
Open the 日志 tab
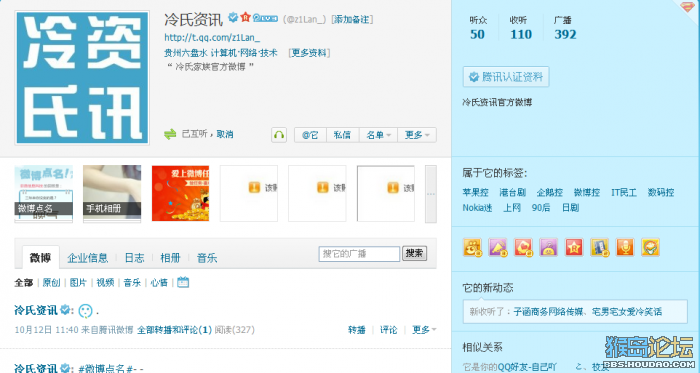point(134,257)
